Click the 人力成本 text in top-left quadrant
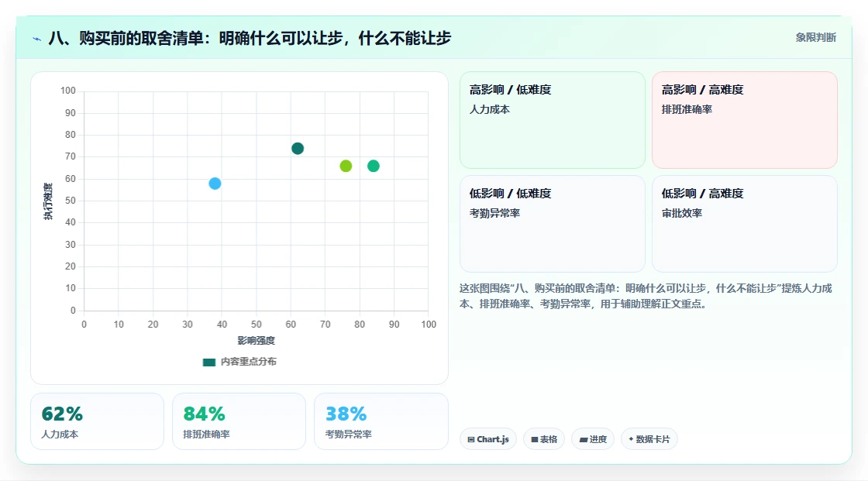Screen dimensions: 868x481 click(489, 109)
